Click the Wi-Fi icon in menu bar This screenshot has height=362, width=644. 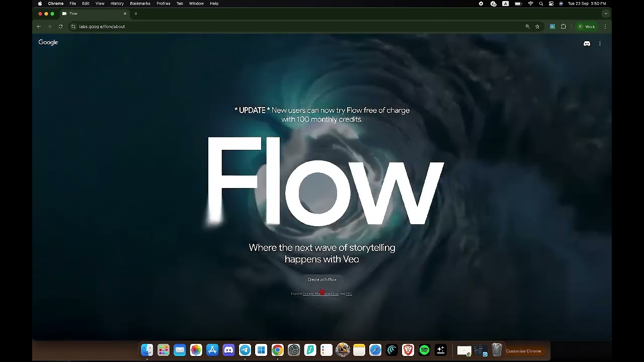point(530,4)
